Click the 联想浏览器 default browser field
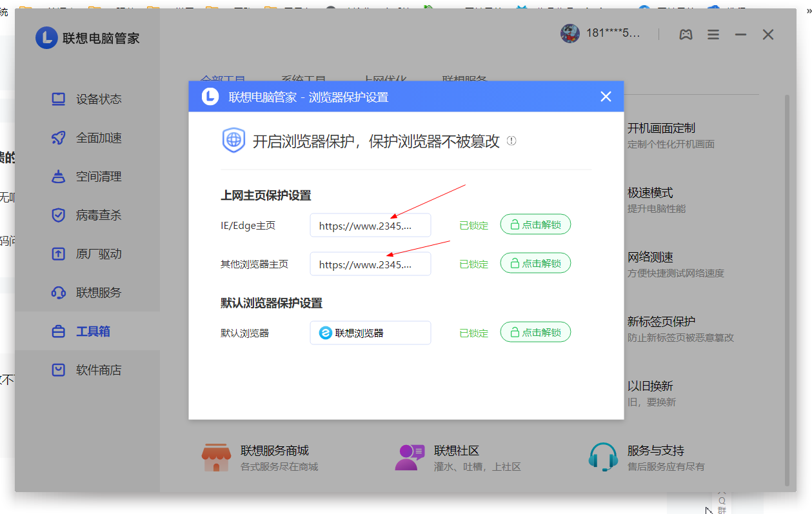Screen dimensions: 812x514 point(370,333)
